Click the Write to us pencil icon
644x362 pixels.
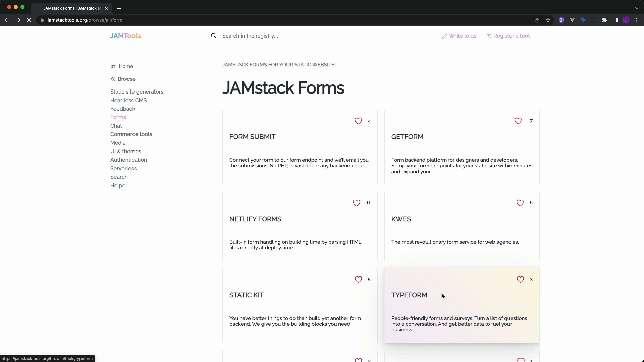pos(444,36)
